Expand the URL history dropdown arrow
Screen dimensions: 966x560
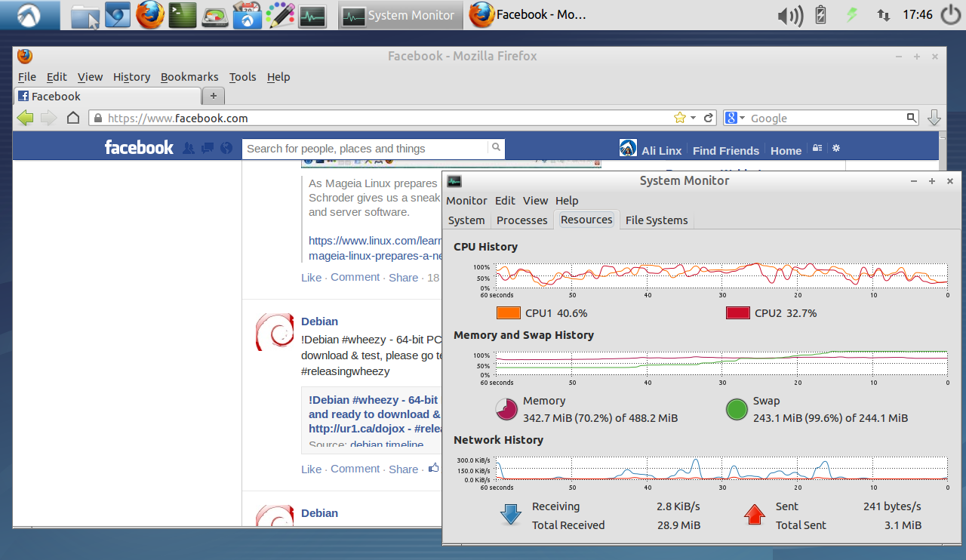693,118
